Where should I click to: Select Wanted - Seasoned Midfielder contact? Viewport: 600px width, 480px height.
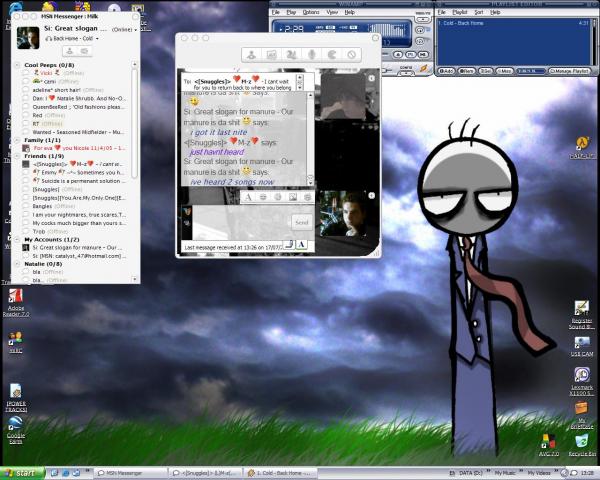click(x=78, y=132)
